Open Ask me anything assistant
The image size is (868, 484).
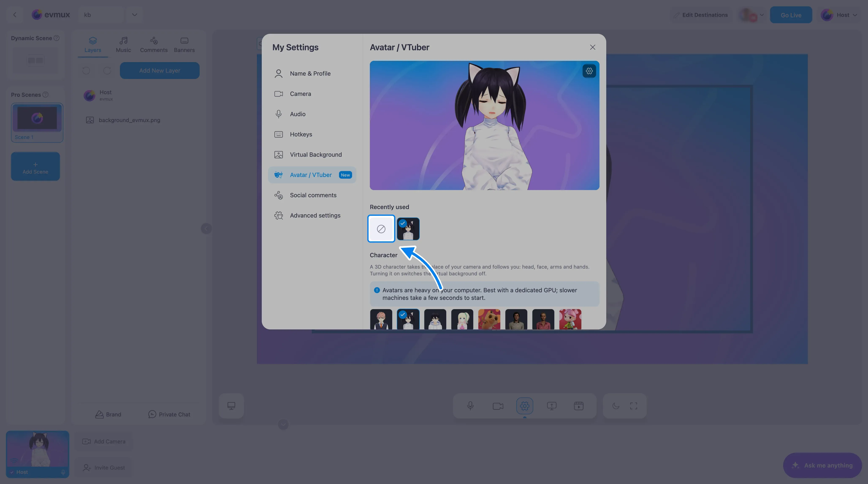pos(822,465)
